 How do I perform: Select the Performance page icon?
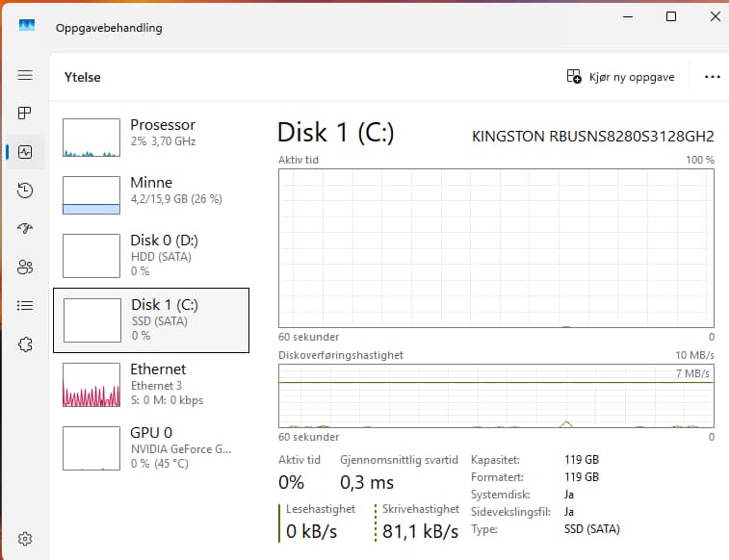25,152
